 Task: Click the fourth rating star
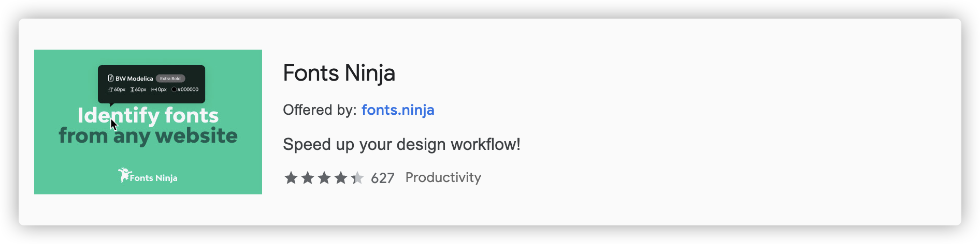[341, 178]
